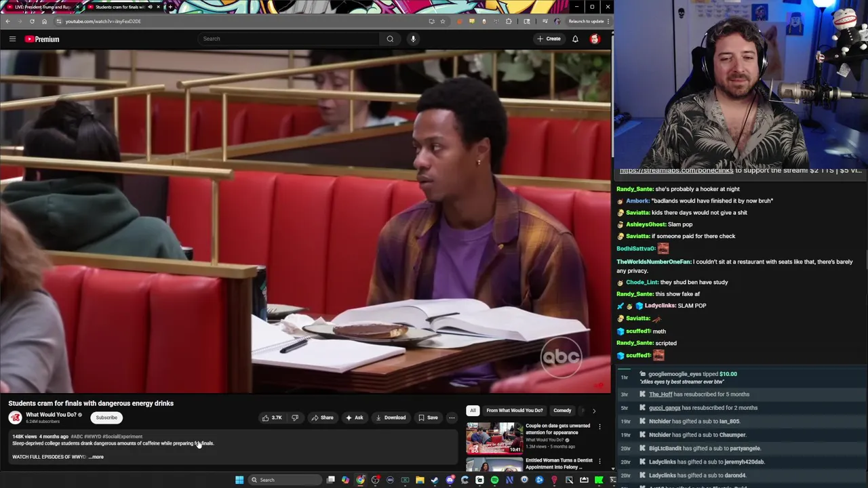Open Steam from the taskbar

435,480
